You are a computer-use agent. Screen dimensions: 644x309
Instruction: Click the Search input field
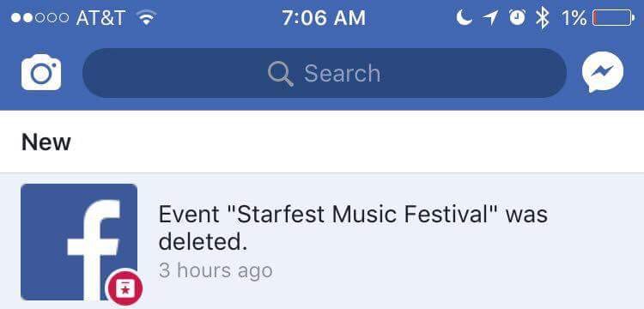[x=325, y=73]
